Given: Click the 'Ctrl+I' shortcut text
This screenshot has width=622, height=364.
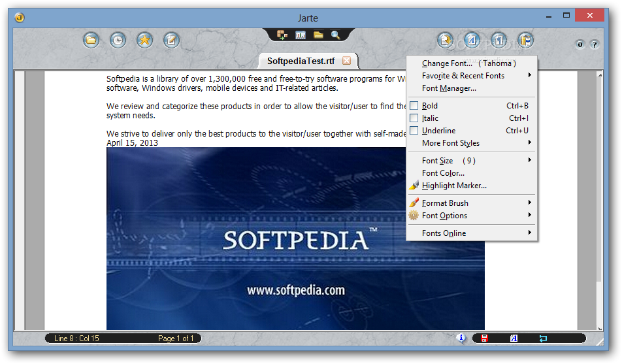Looking at the screenshot, I should [519, 118].
